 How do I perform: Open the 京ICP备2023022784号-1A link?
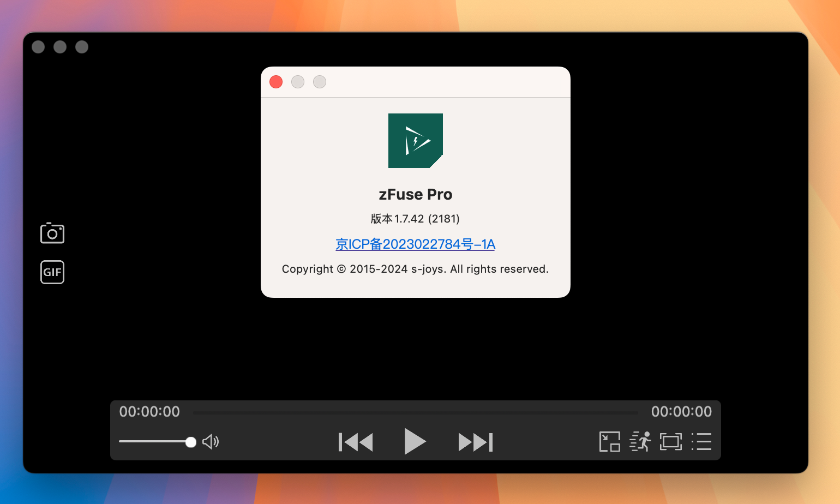tap(416, 244)
